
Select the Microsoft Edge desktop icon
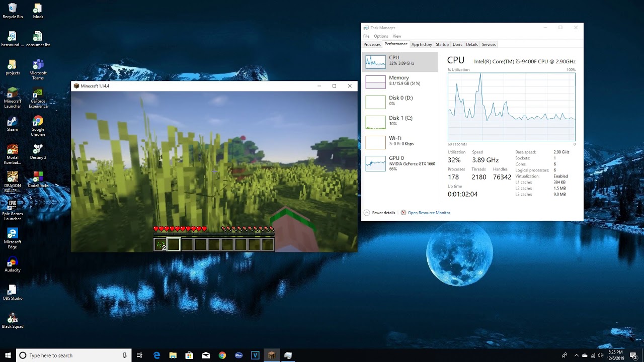pos(13,238)
